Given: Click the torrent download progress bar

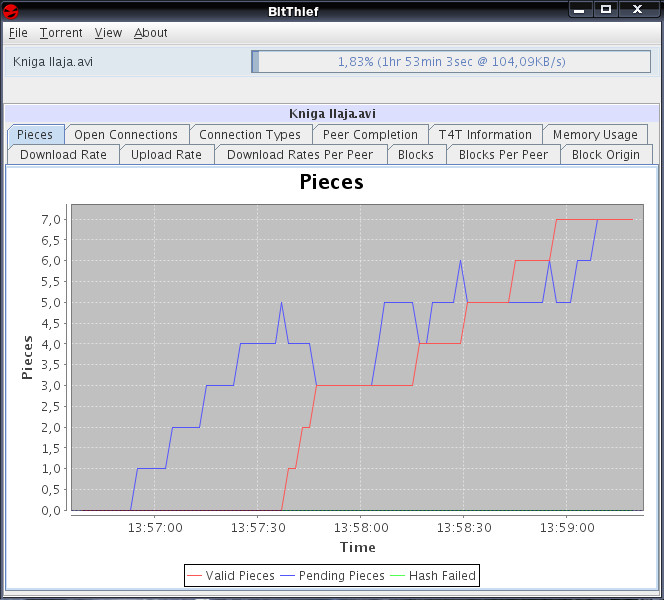Looking at the screenshot, I should click(451, 62).
